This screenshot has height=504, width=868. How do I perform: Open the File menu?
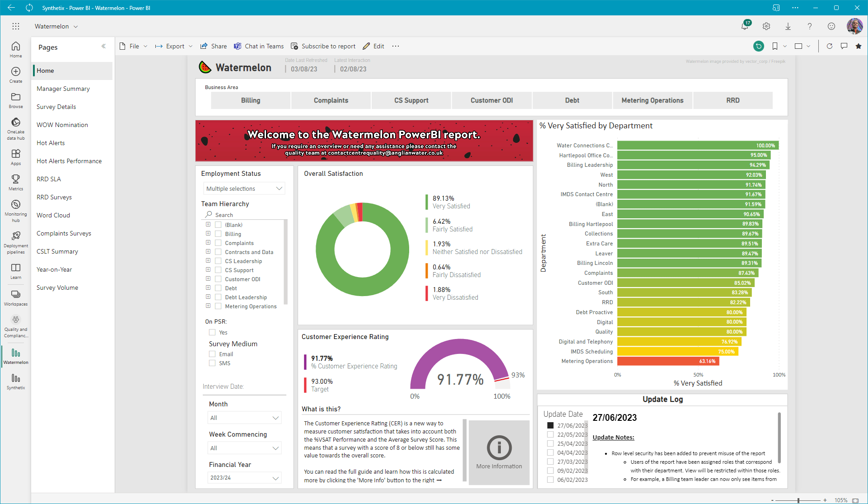134,46
